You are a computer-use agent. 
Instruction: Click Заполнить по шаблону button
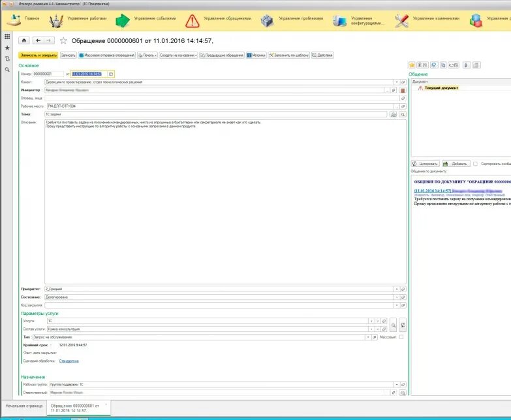tap(288, 55)
